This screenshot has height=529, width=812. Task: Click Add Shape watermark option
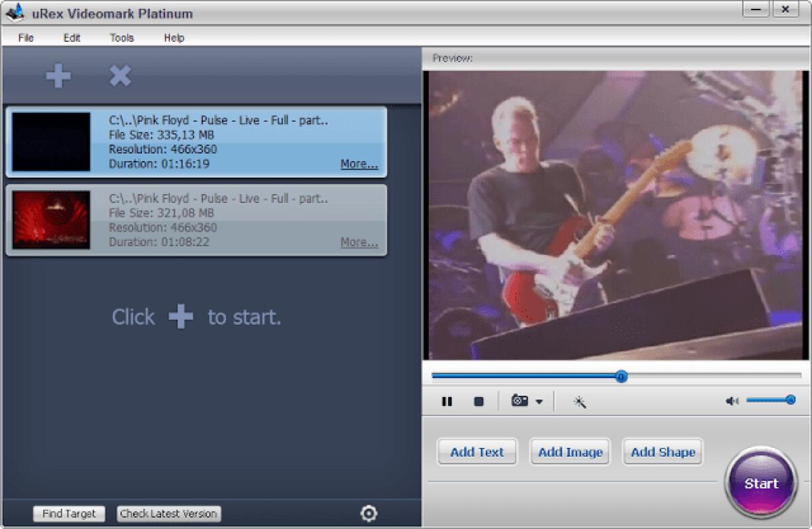coord(662,451)
